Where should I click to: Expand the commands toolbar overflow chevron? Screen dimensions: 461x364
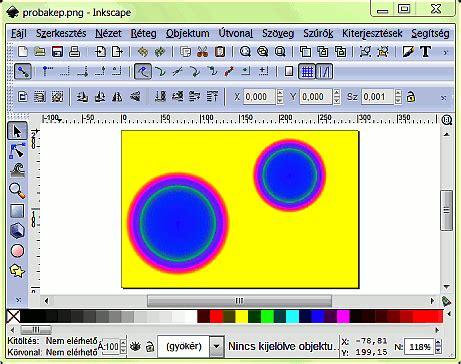tap(445, 52)
